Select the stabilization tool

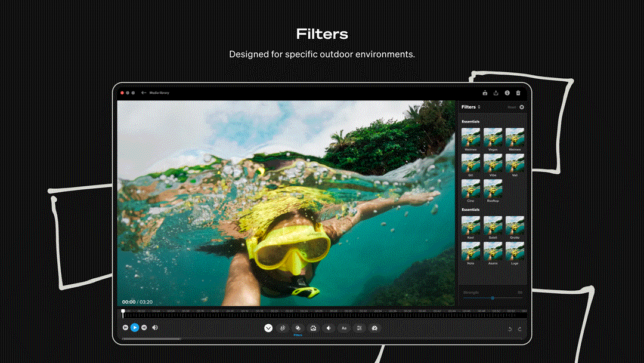click(282, 328)
